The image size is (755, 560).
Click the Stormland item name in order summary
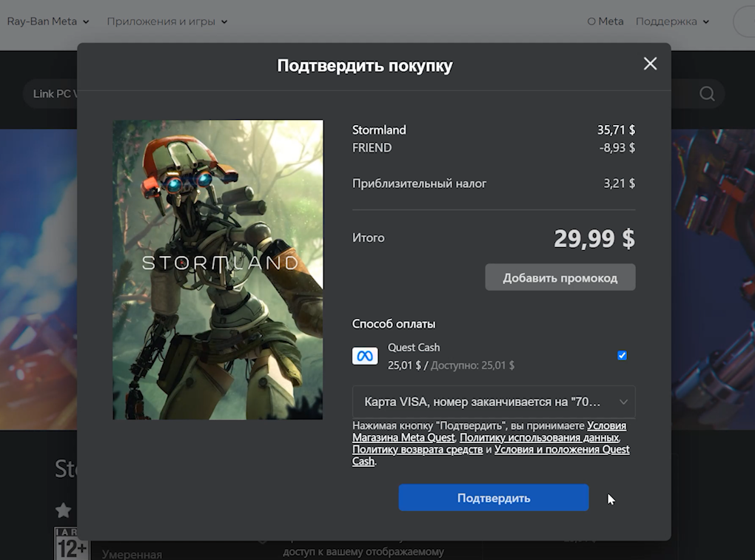coord(379,130)
